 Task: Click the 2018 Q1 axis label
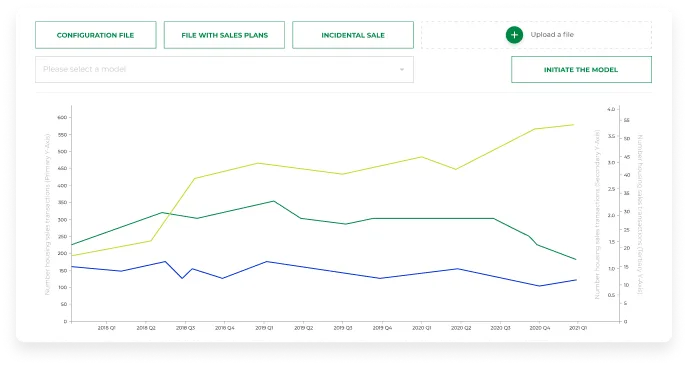[x=107, y=328]
